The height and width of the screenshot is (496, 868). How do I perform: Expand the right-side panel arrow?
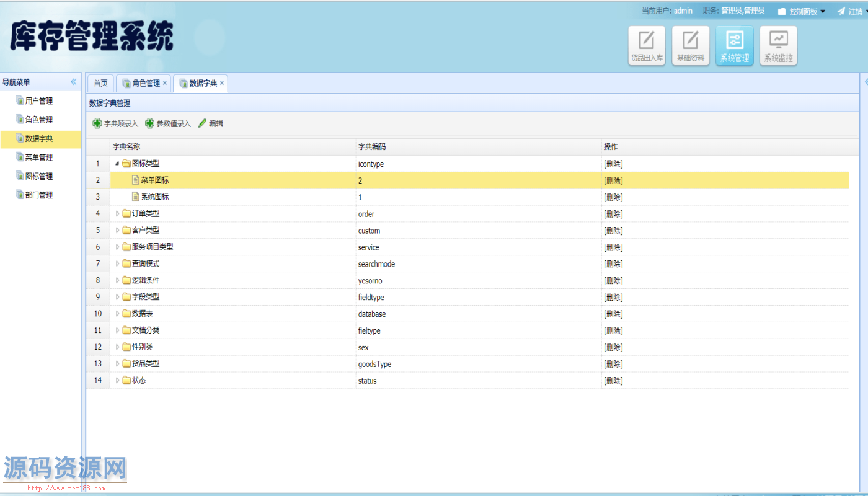866,82
